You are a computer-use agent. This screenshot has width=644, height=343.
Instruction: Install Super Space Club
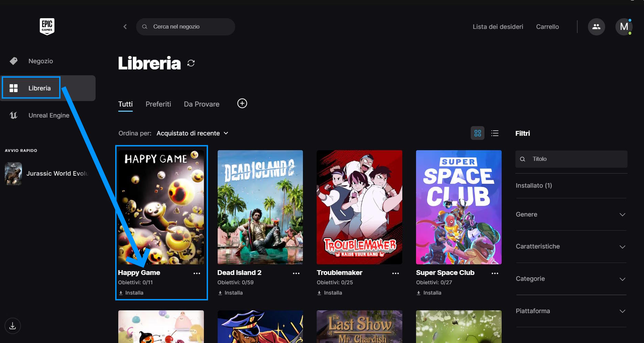(x=429, y=293)
